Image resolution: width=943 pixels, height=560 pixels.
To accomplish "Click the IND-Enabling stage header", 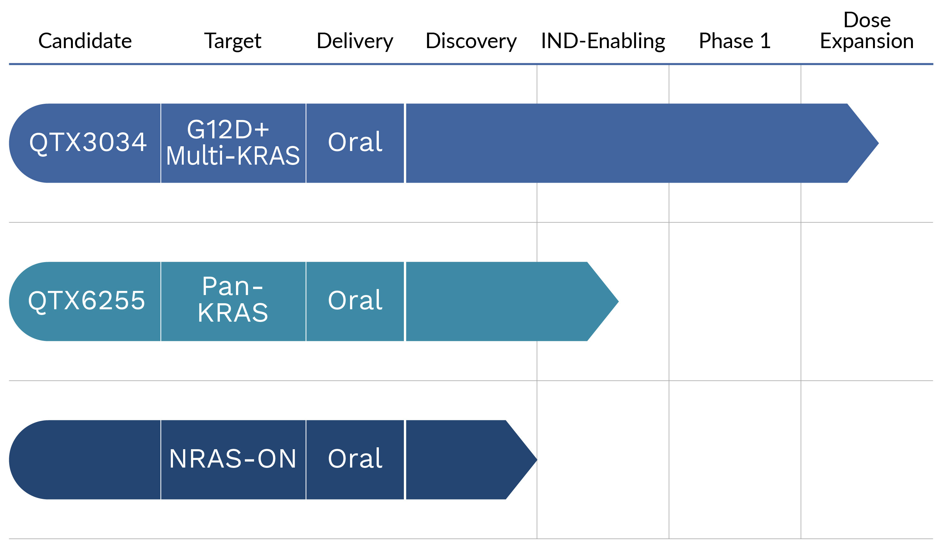I will (603, 41).
